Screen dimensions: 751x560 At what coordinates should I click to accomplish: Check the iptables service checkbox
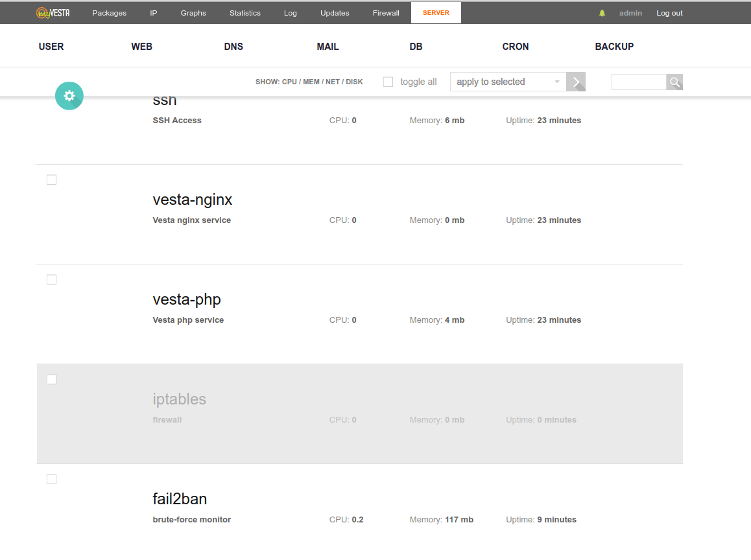[x=52, y=379]
